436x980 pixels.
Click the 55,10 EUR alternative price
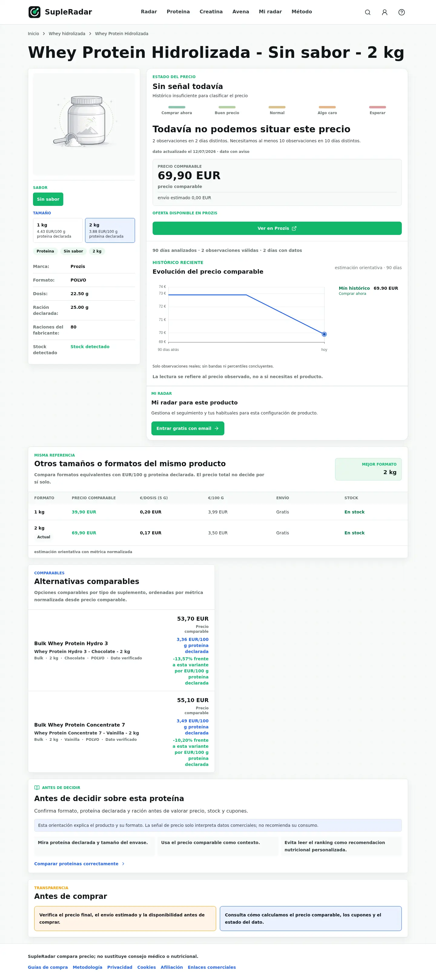click(193, 700)
